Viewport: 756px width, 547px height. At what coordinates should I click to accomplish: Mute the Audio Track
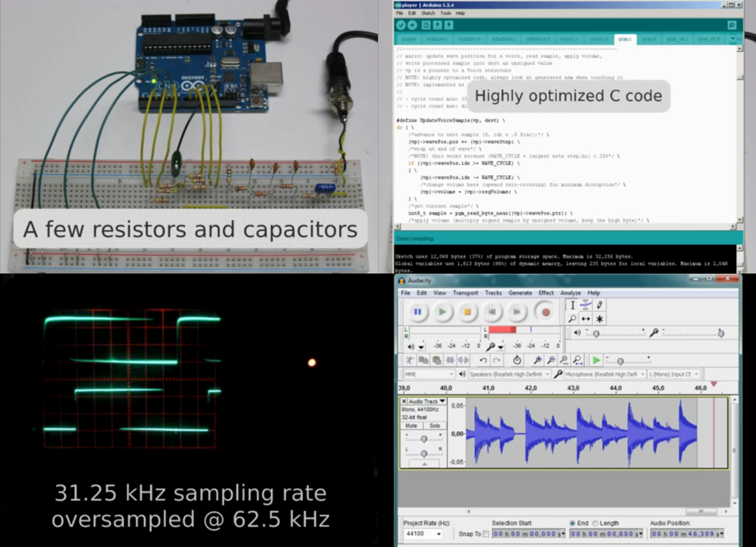pos(411,426)
